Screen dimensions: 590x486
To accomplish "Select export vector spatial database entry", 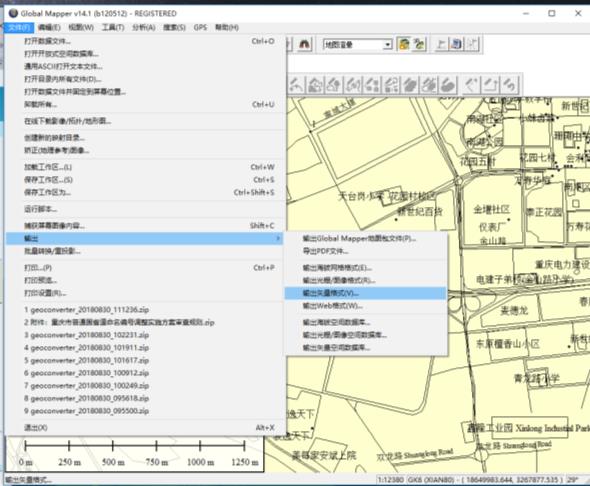I will (x=366, y=348).
